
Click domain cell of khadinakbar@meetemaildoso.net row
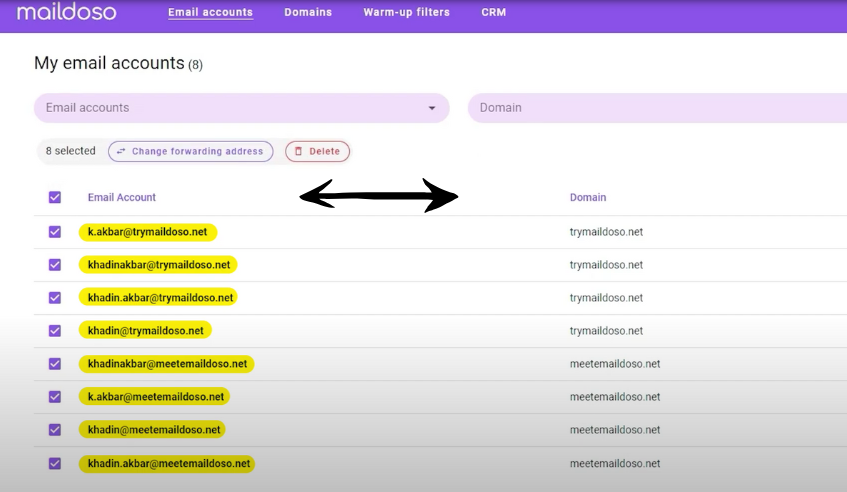615,363
